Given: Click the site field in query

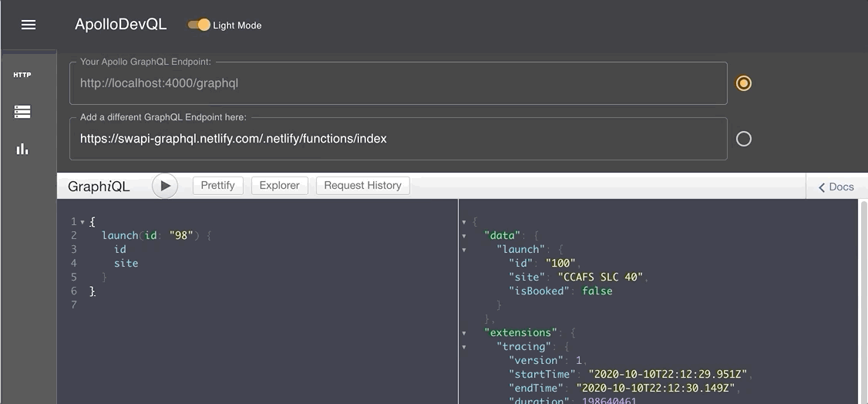Looking at the screenshot, I should coord(126,264).
